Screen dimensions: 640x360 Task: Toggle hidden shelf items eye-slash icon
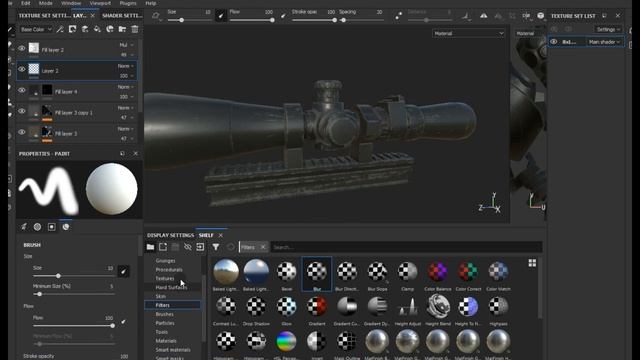coord(187,247)
